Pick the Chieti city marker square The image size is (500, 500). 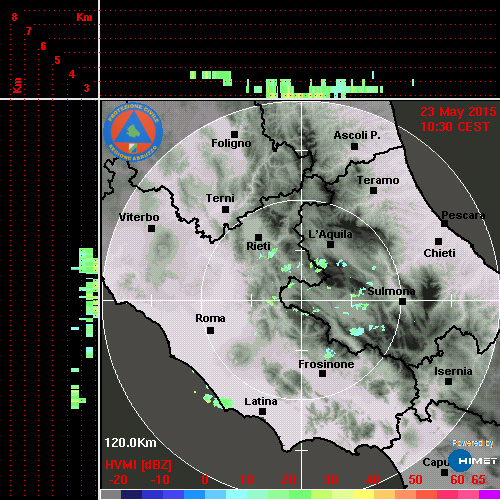click(x=439, y=241)
